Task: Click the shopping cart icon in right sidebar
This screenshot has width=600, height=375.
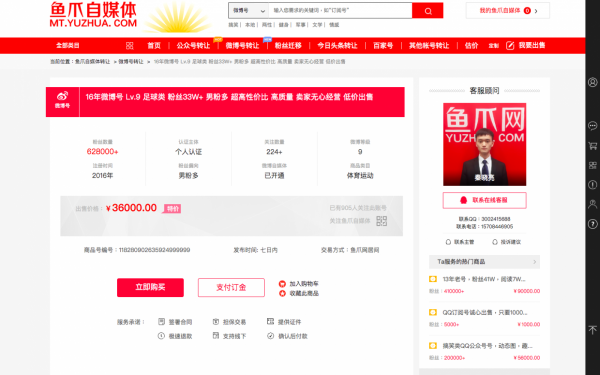Action: pos(592,146)
